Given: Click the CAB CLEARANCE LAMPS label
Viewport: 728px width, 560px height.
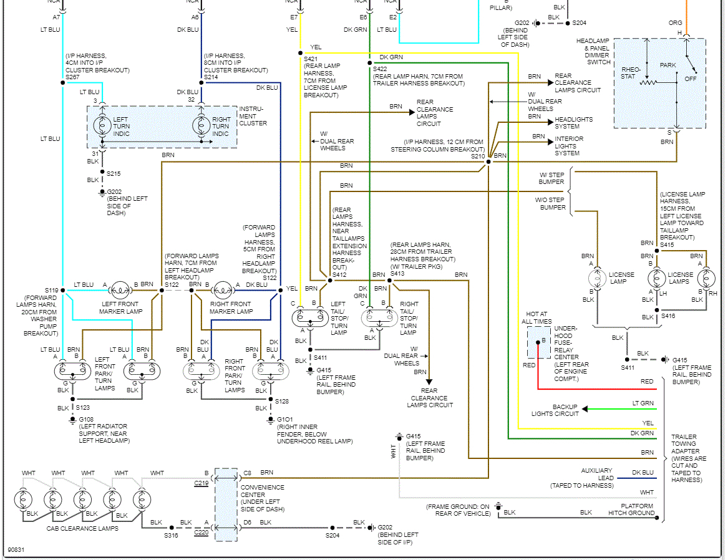Looking at the screenshot, I should pyautogui.click(x=82, y=528).
